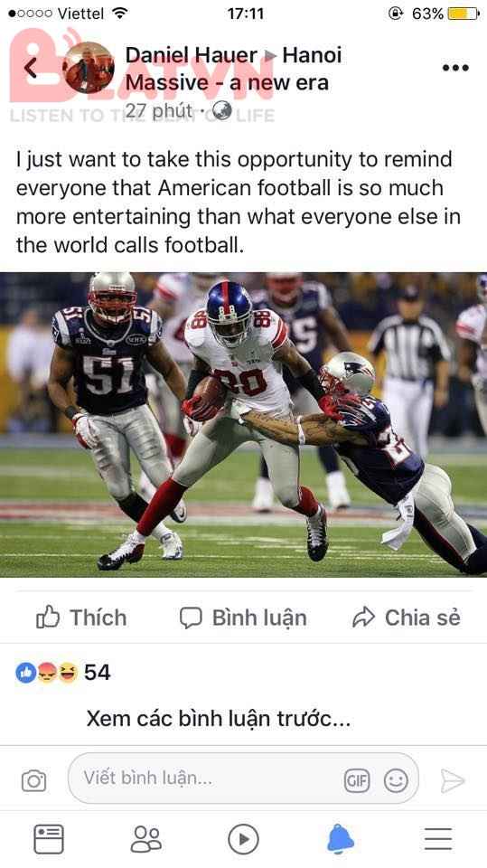Viewport: 487px width, 868px height.
Task: Open the three-dot post options menu
Action: tap(455, 68)
